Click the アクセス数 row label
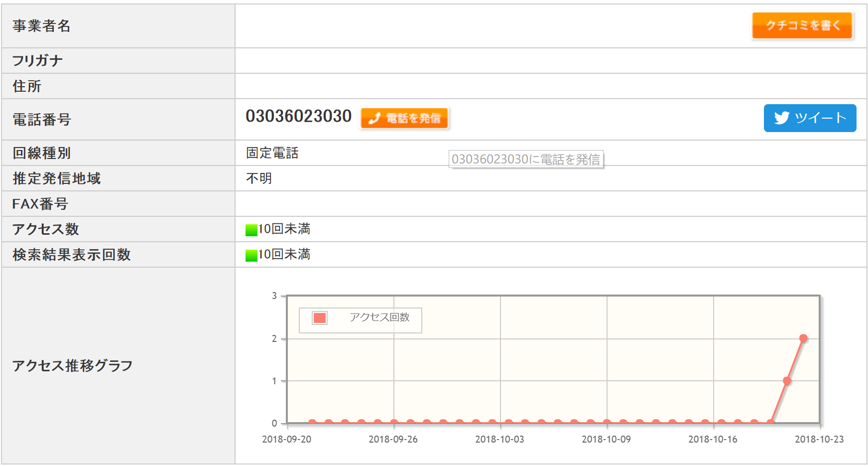868x466 pixels. [46, 229]
